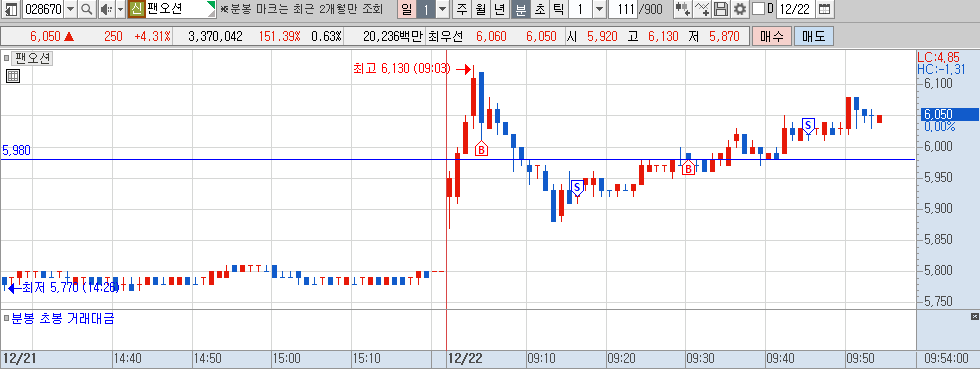Open the stock search magnifier

(86, 9)
